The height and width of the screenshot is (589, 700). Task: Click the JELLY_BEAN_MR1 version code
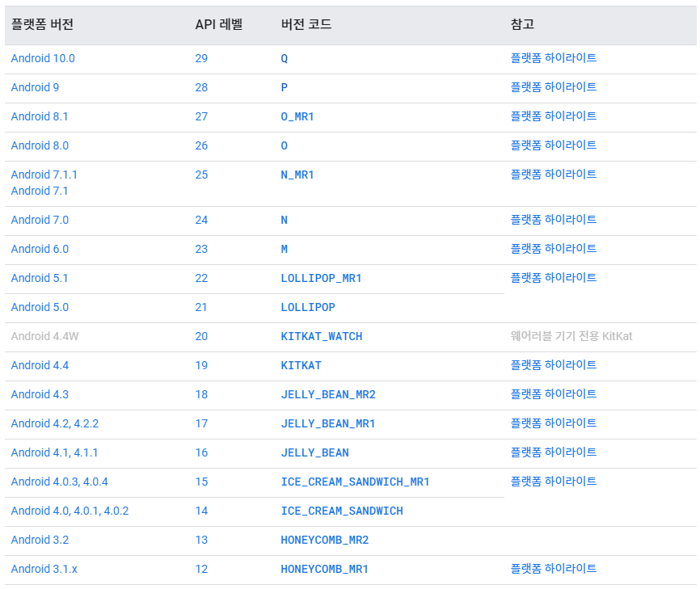328,423
